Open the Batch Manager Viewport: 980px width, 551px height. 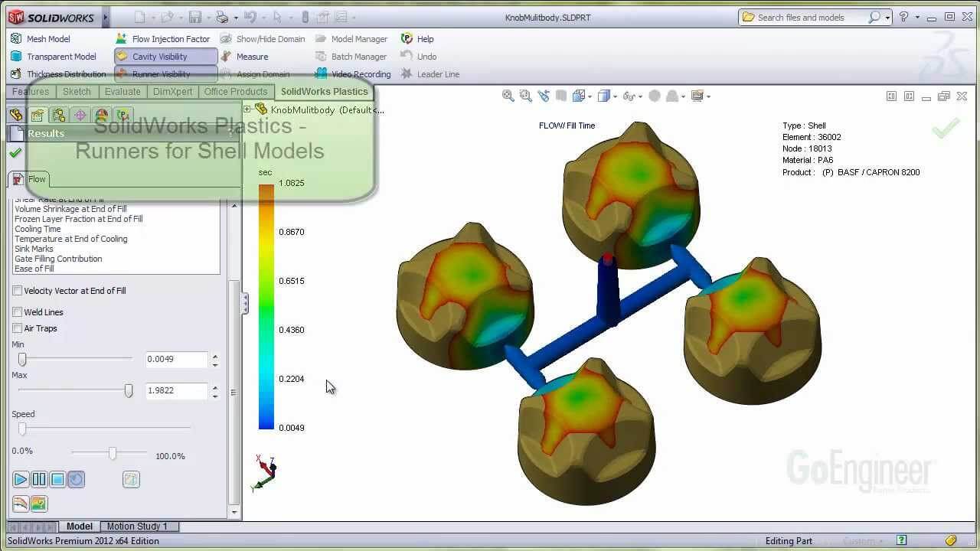click(x=351, y=57)
